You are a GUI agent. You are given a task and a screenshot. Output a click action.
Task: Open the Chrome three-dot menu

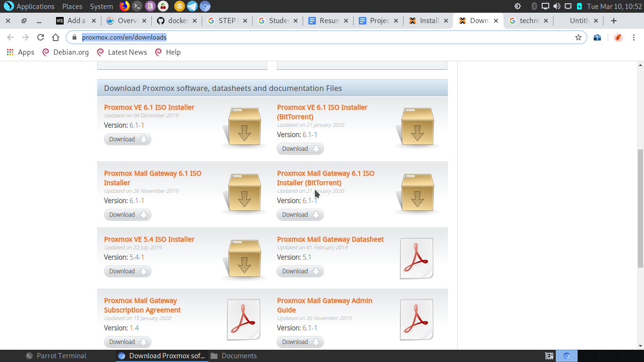point(634,37)
